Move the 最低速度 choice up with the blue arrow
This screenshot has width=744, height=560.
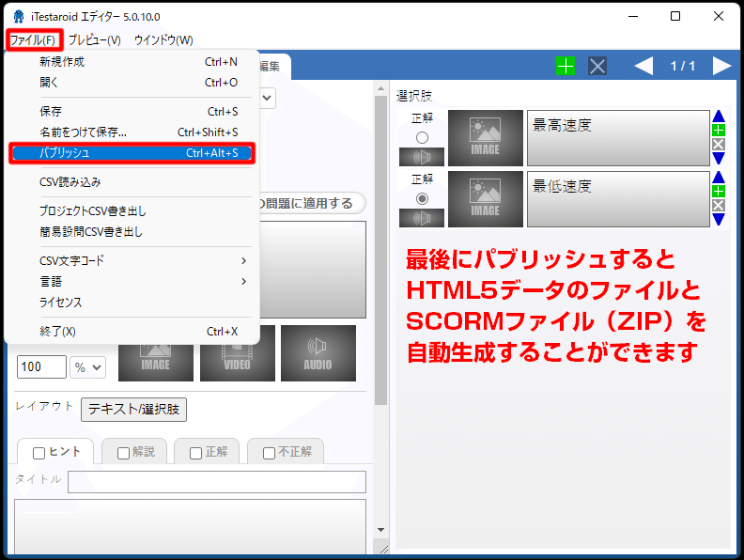click(x=719, y=177)
